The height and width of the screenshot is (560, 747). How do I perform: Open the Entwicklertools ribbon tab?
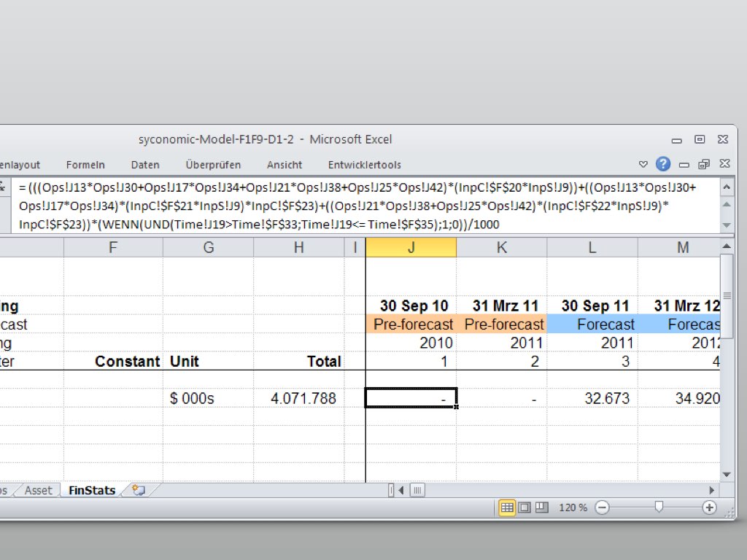(364, 165)
